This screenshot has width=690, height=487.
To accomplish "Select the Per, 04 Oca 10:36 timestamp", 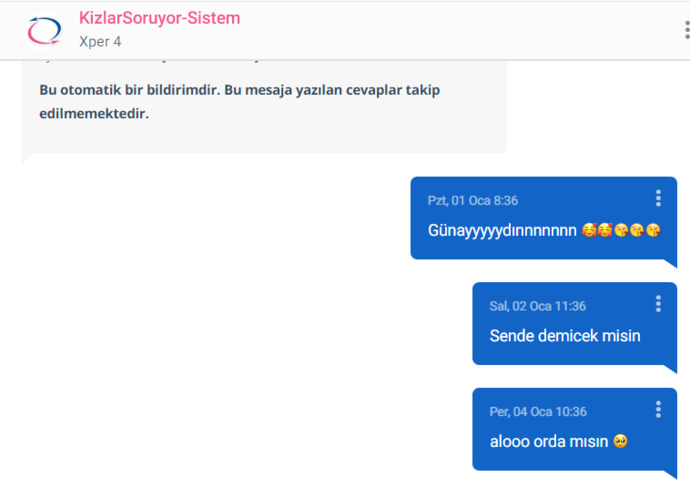I will [538, 412].
